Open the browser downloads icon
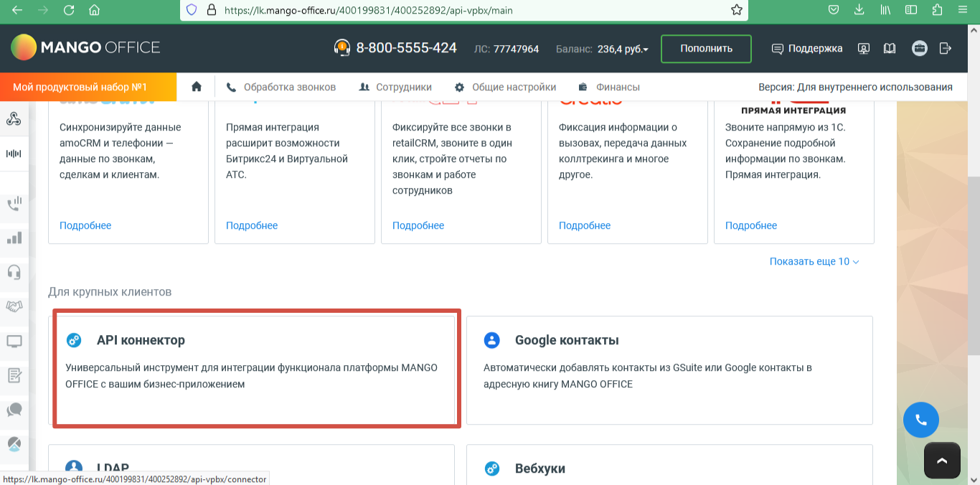 859,11
